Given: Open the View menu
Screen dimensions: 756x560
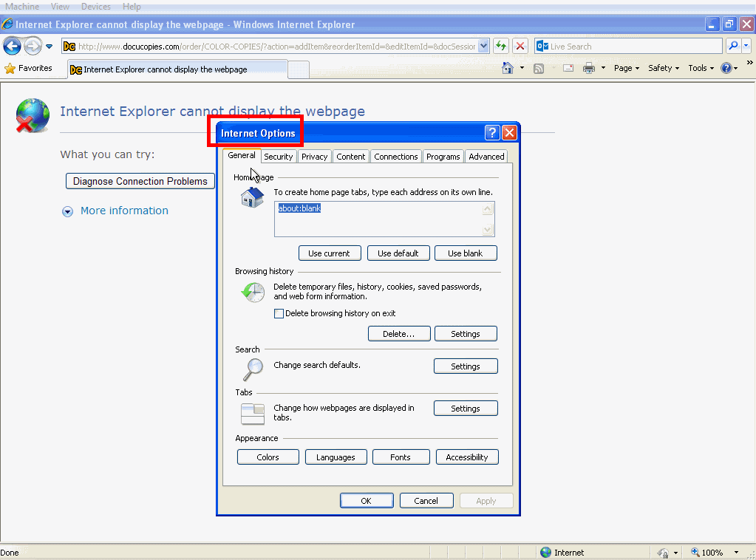Looking at the screenshot, I should tap(61, 6).
